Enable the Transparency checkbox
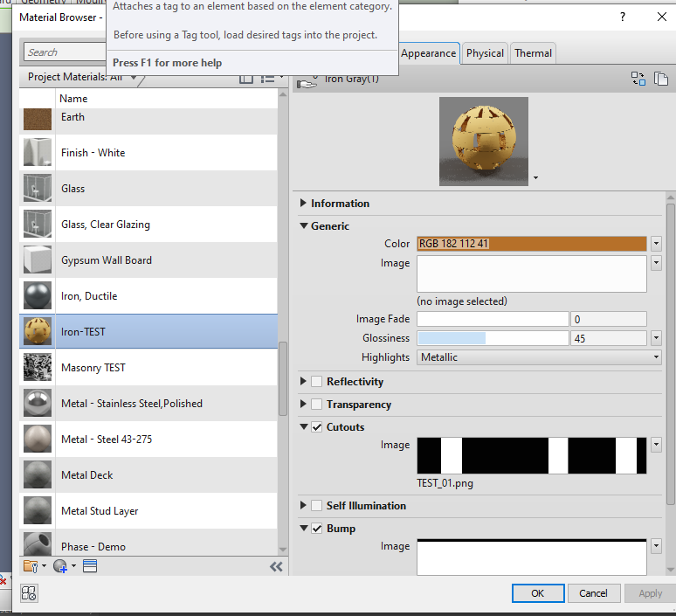 pyautogui.click(x=316, y=405)
